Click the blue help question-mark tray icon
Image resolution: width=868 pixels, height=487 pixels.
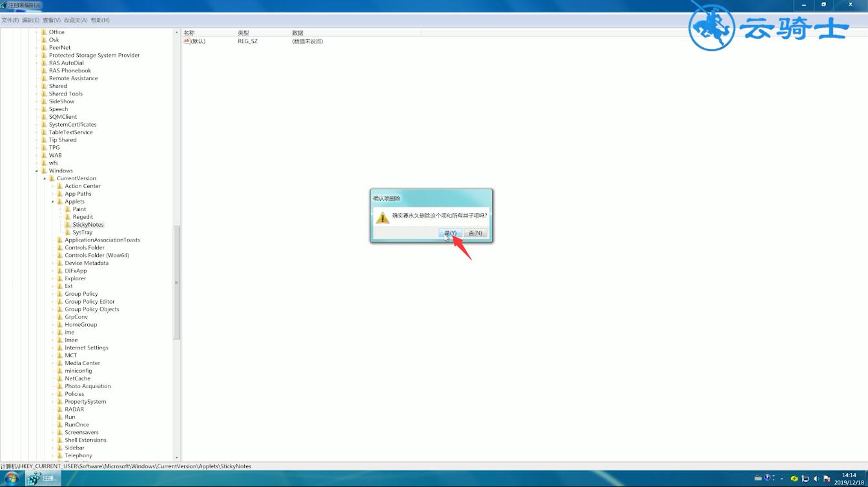(x=767, y=478)
